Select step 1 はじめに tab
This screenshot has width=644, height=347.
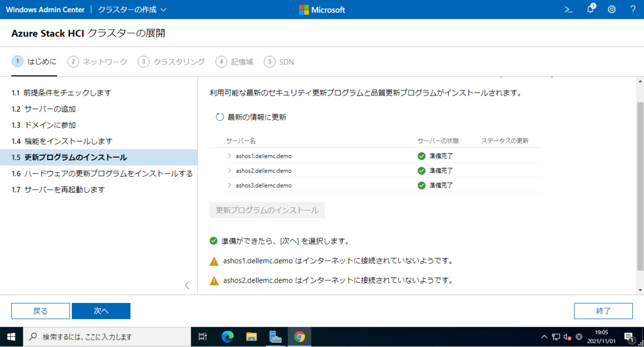pyautogui.click(x=34, y=61)
